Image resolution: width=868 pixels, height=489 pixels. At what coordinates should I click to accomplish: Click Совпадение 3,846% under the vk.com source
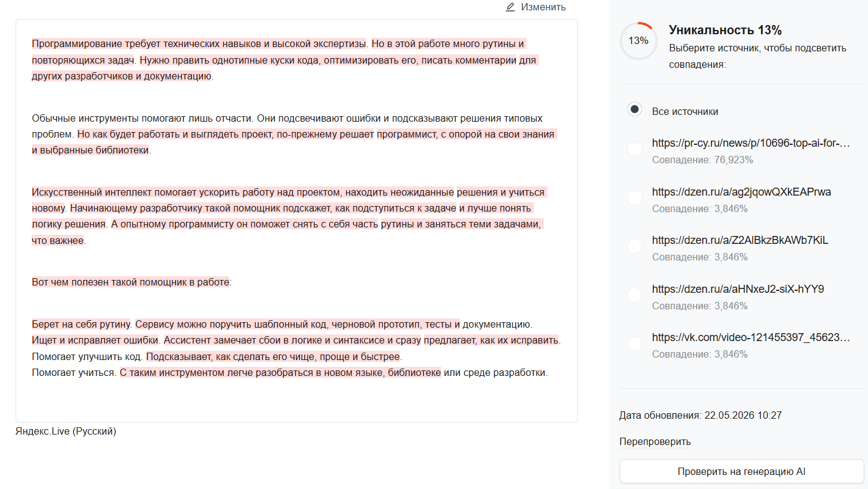point(700,354)
